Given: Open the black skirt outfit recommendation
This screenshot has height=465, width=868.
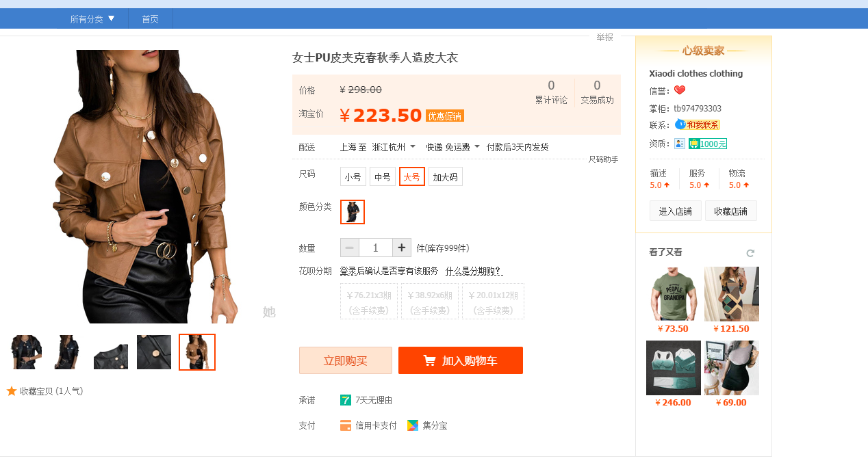Looking at the screenshot, I should [732, 368].
